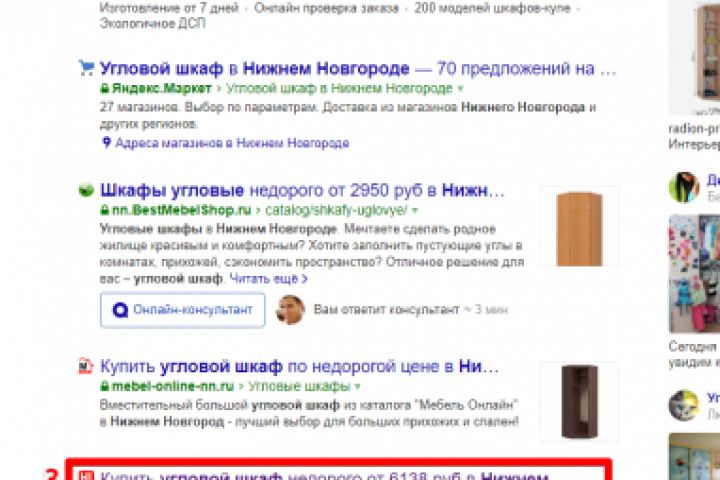Click the lock icon before nn.BestMebelShop.ru
Screen dimensions: 720x480
[x=105, y=210]
